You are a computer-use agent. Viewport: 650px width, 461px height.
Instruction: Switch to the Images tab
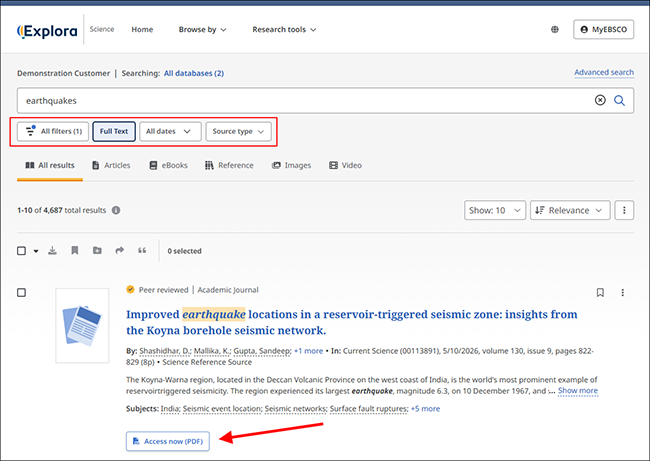(x=291, y=165)
